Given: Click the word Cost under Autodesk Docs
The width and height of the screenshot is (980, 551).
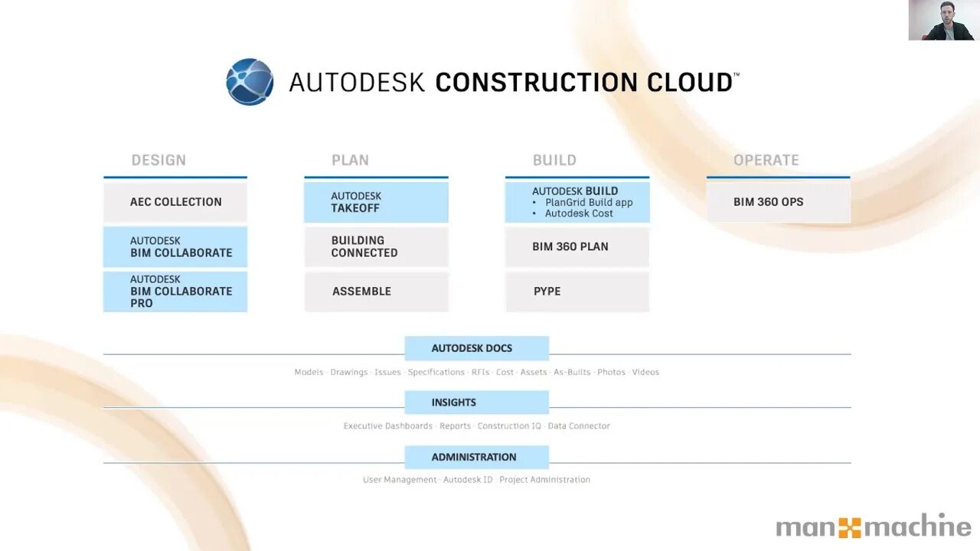Looking at the screenshot, I should (505, 372).
